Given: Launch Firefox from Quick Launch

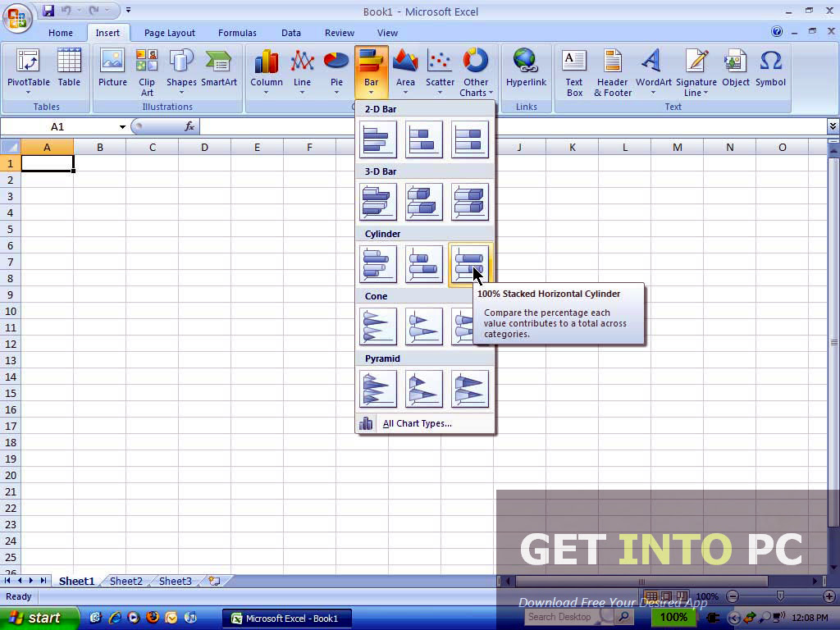Looking at the screenshot, I should pyautogui.click(x=153, y=617).
